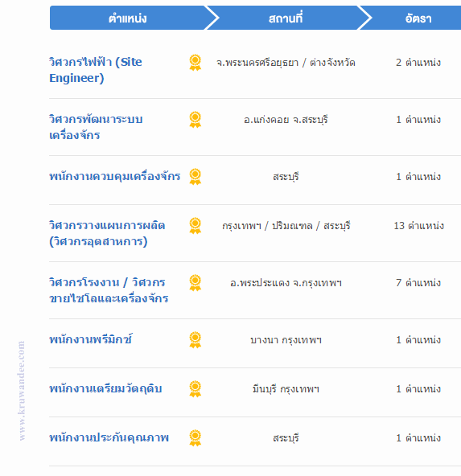Open the พนักงานเตรียมวัตถุดิบ job link

click(x=105, y=389)
